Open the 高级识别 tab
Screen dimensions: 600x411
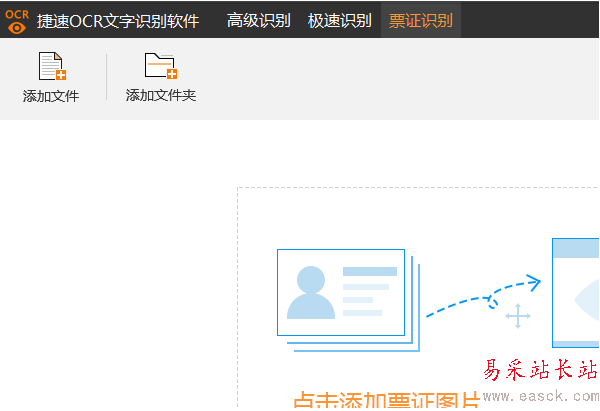click(x=259, y=20)
